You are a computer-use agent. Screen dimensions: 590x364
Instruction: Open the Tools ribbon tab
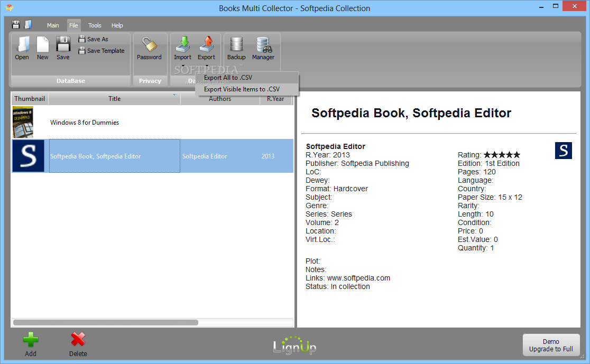[x=95, y=25]
